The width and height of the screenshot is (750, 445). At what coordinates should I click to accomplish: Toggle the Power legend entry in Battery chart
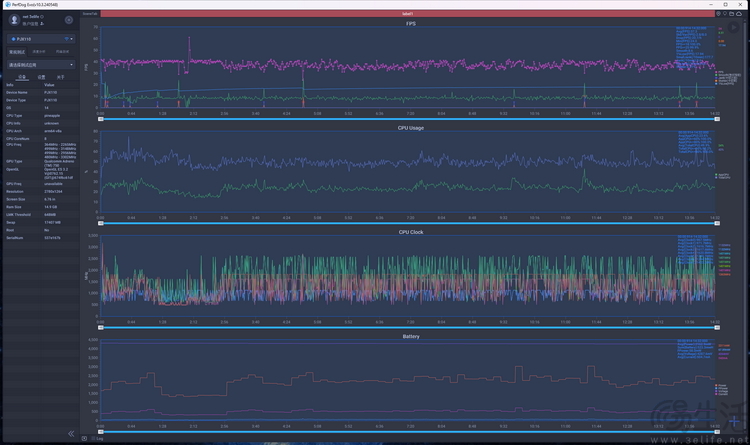tap(721, 385)
